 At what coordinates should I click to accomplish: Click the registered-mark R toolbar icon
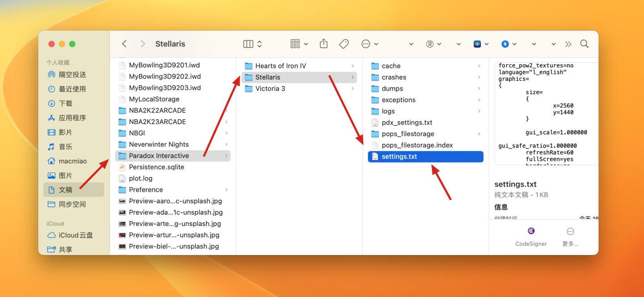430,44
